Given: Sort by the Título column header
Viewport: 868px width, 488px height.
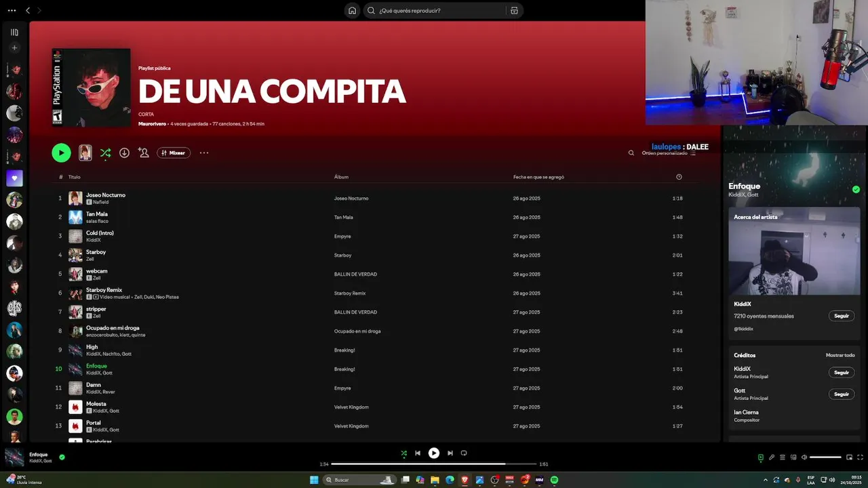Looking at the screenshot, I should tap(74, 177).
